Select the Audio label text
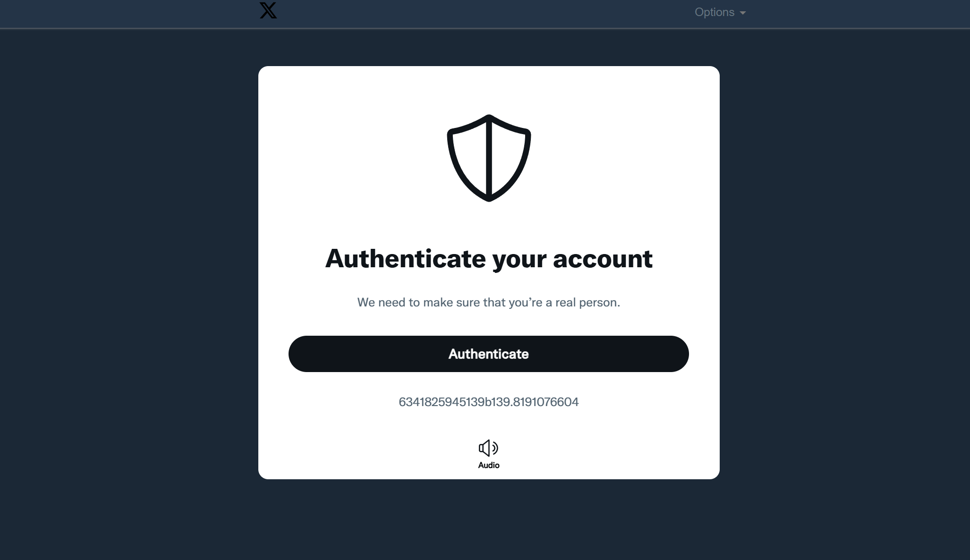The height and width of the screenshot is (560, 970). click(489, 465)
